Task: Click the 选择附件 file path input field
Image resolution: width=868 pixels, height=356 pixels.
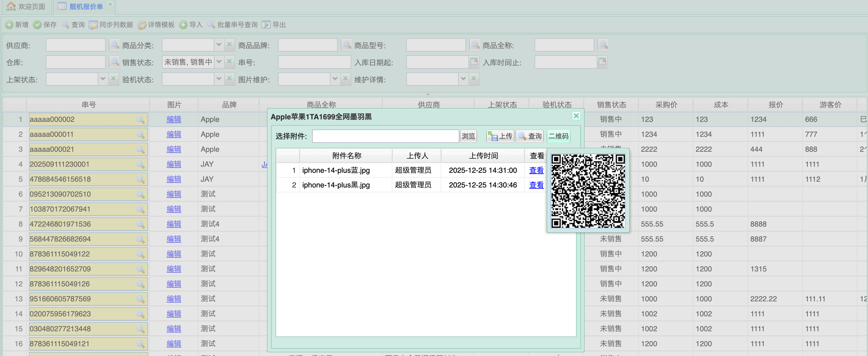Action: [385, 136]
